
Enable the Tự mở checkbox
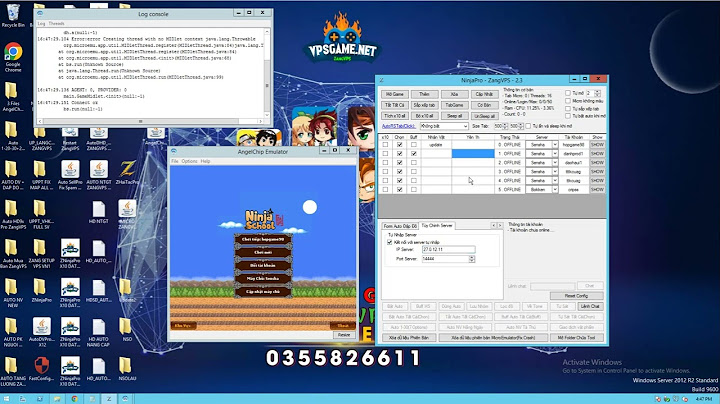568,93
